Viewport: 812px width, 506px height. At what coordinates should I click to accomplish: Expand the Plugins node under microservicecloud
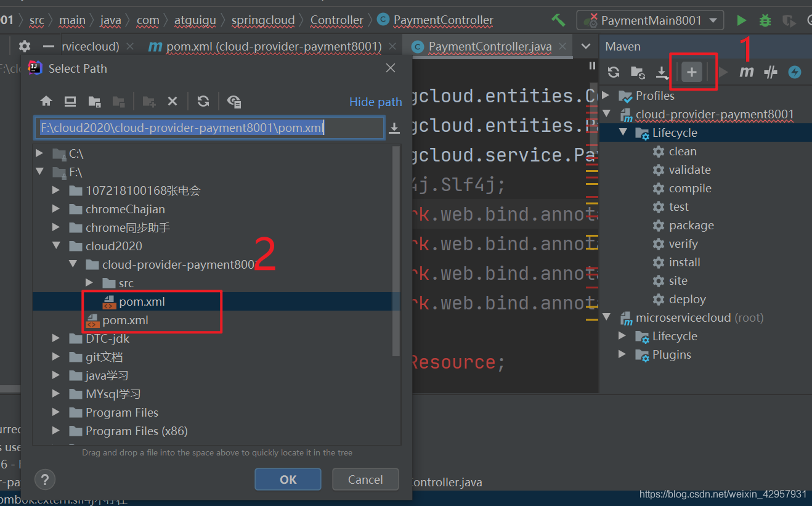623,354
